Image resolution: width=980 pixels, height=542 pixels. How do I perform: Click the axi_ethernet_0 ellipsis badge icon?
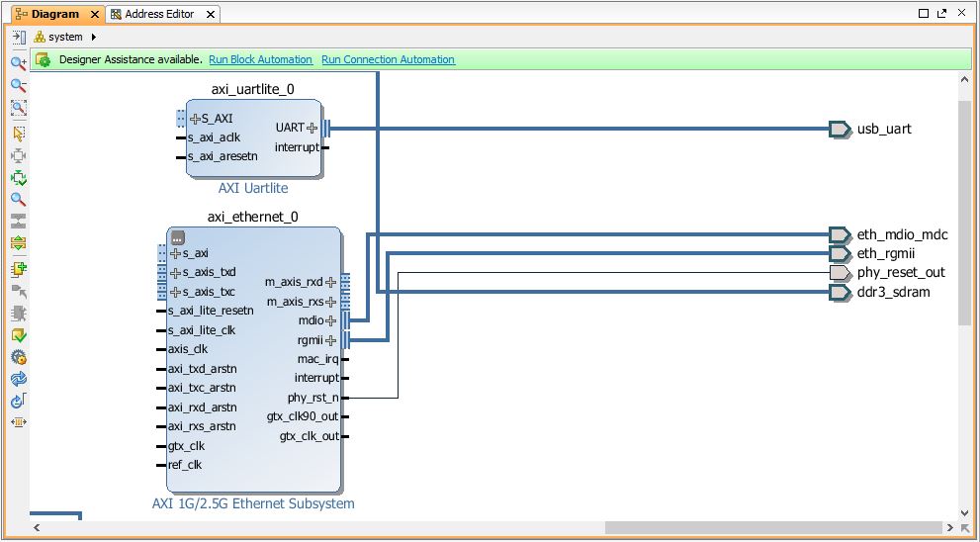tap(178, 237)
